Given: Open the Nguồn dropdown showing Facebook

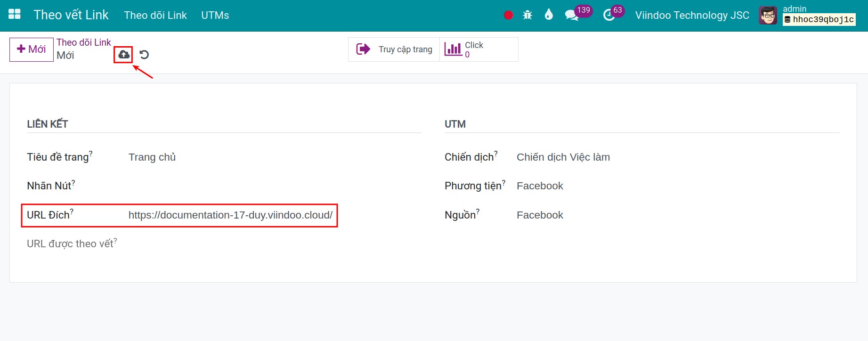Looking at the screenshot, I should click(x=678, y=215).
